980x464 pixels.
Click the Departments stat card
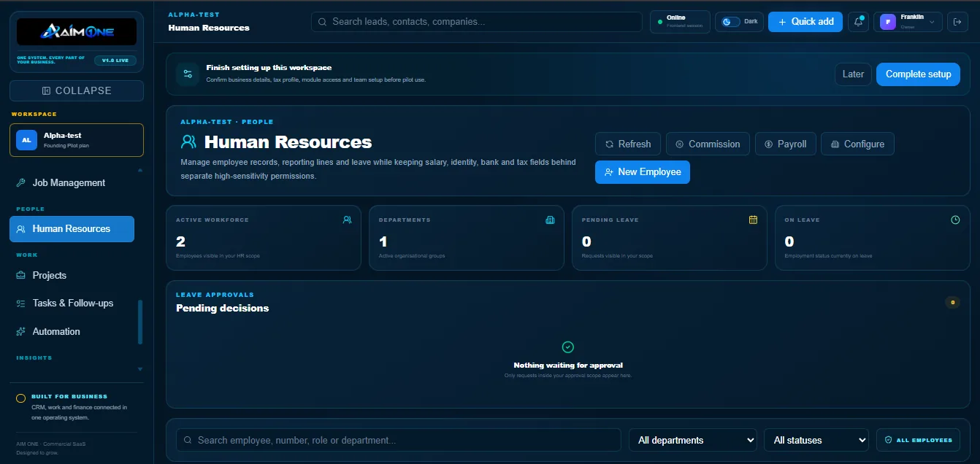click(467, 238)
